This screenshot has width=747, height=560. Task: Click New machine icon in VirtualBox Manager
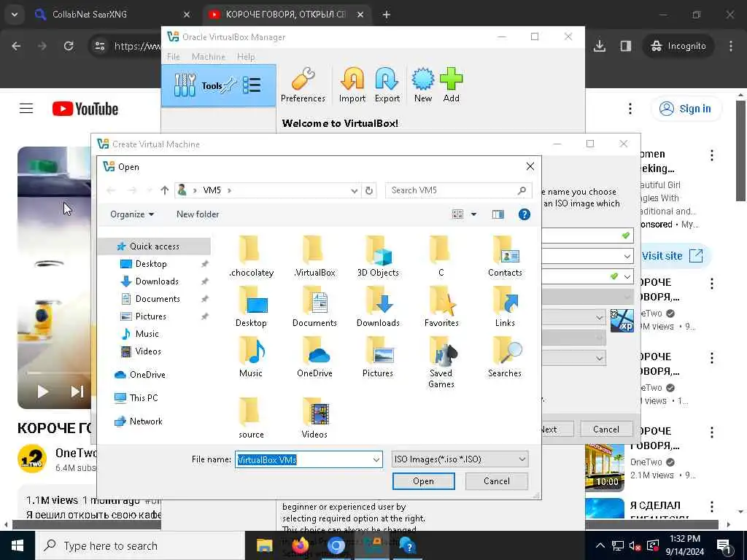(422, 85)
